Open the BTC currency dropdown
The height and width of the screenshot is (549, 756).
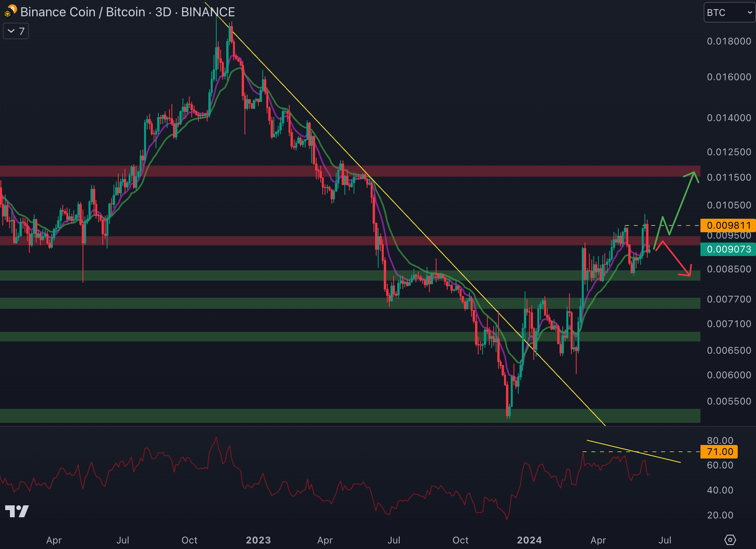pos(729,13)
